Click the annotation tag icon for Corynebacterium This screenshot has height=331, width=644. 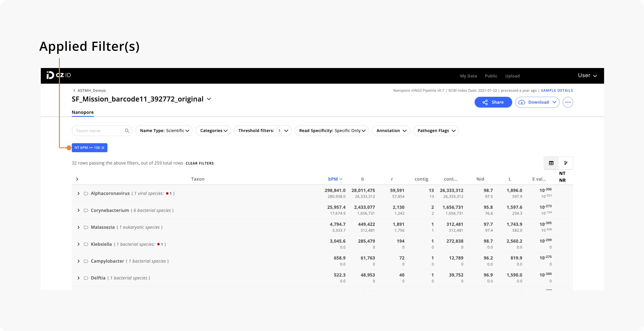(86, 210)
